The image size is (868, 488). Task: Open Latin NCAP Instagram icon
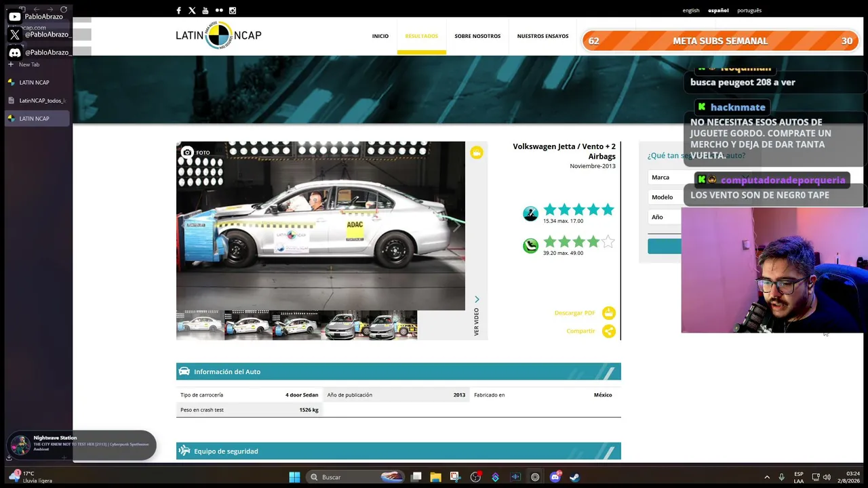pos(233,10)
